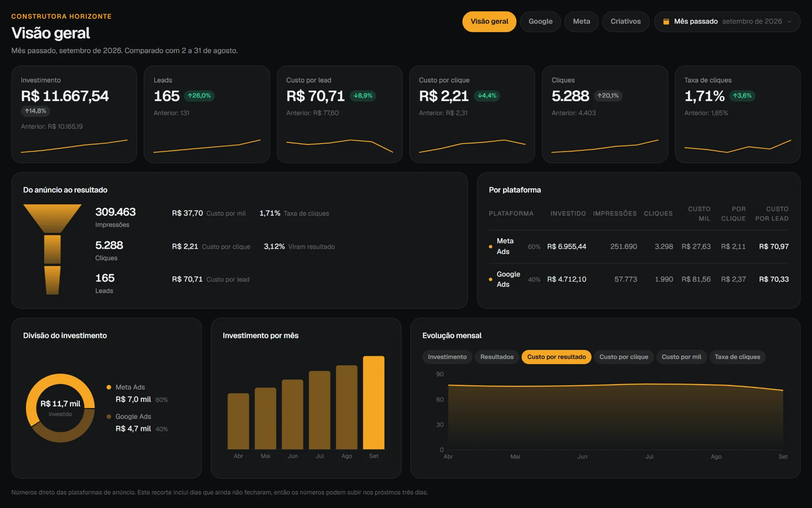Viewport: 812px width, 508px height.
Task: Click the Set bar in Investimento por mês
Action: click(374, 402)
